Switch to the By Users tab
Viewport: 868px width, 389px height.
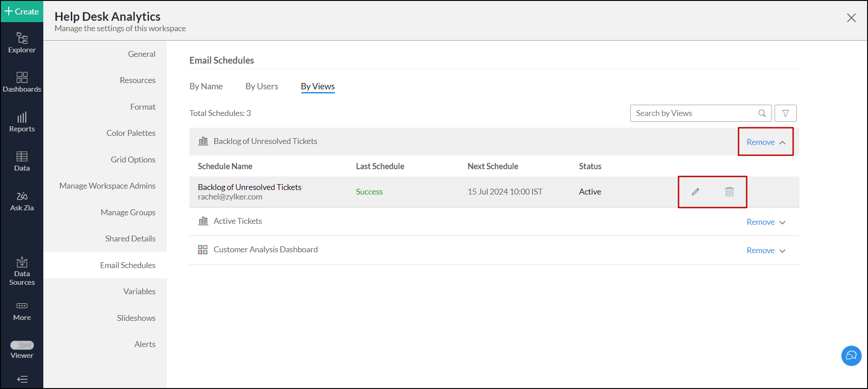point(262,86)
